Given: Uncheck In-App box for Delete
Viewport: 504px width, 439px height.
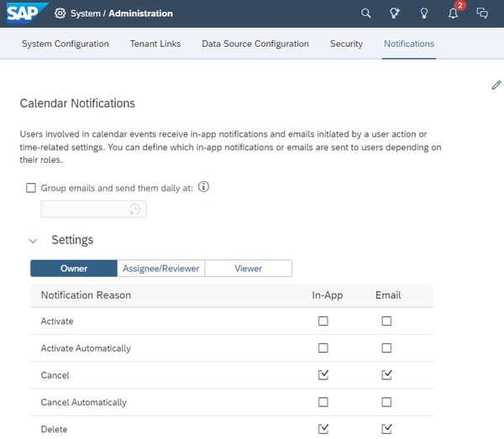Looking at the screenshot, I should [323, 429].
